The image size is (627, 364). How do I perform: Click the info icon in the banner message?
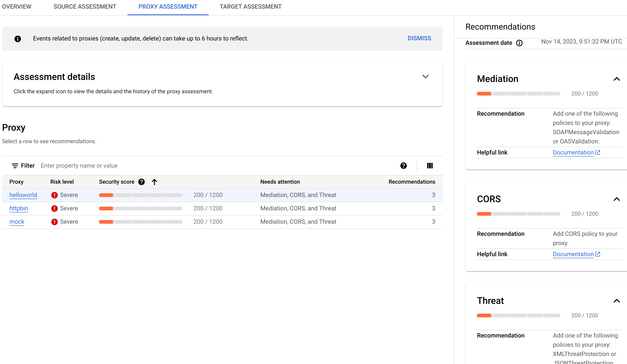click(18, 39)
